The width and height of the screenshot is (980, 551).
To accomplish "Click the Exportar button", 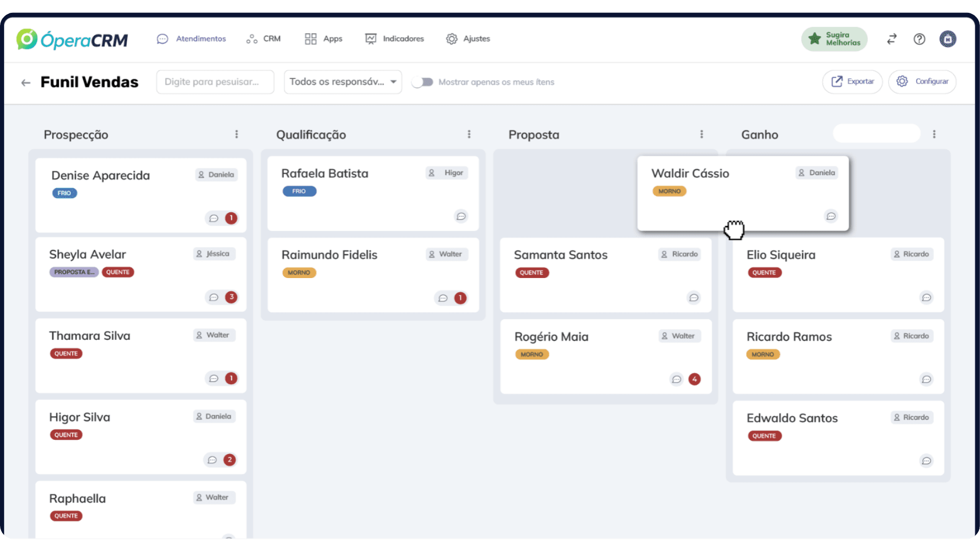I will click(852, 82).
